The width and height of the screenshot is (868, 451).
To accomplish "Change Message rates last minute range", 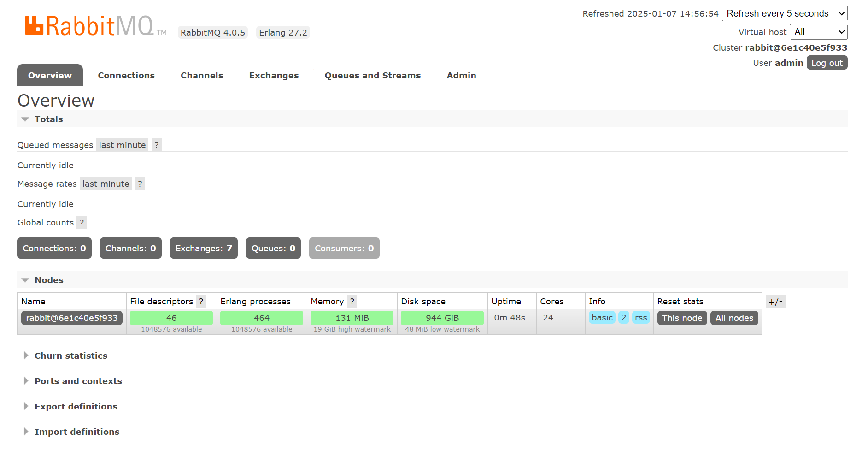I will [106, 184].
